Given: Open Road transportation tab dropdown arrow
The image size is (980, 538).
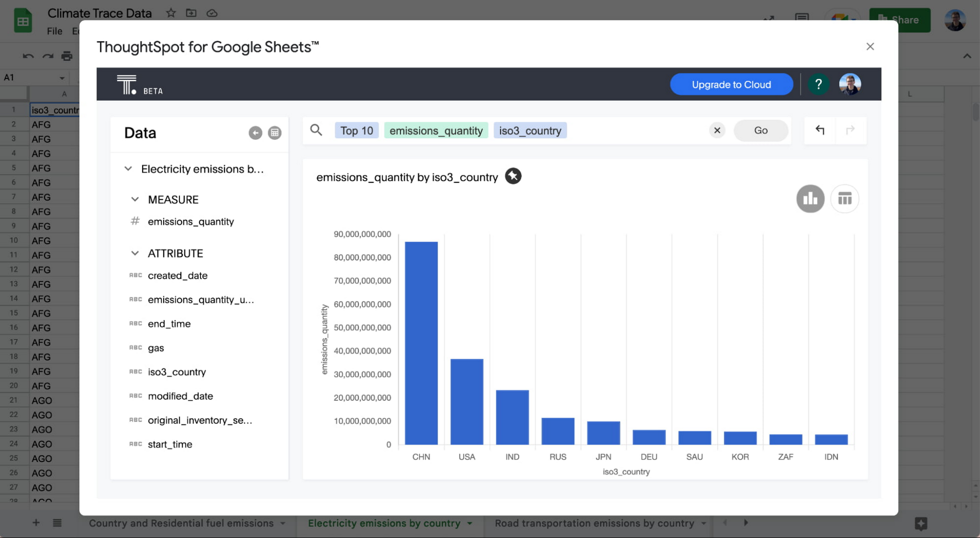Looking at the screenshot, I should point(704,523).
